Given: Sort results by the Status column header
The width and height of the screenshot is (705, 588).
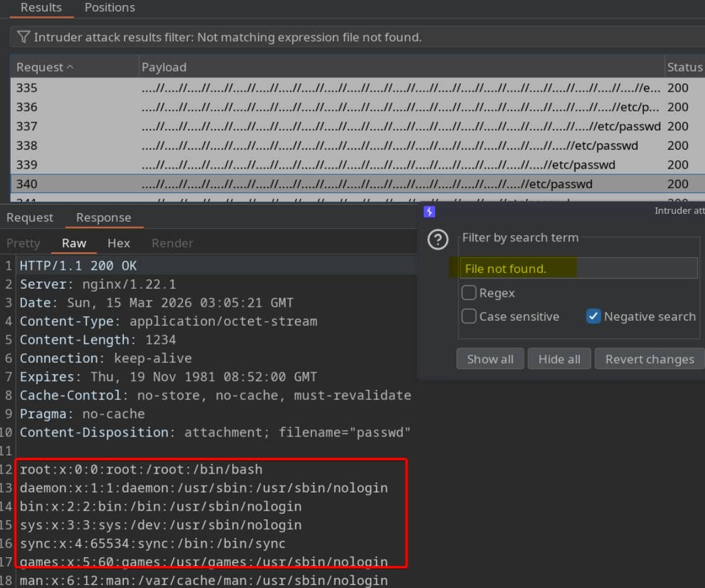Looking at the screenshot, I should tap(684, 67).
